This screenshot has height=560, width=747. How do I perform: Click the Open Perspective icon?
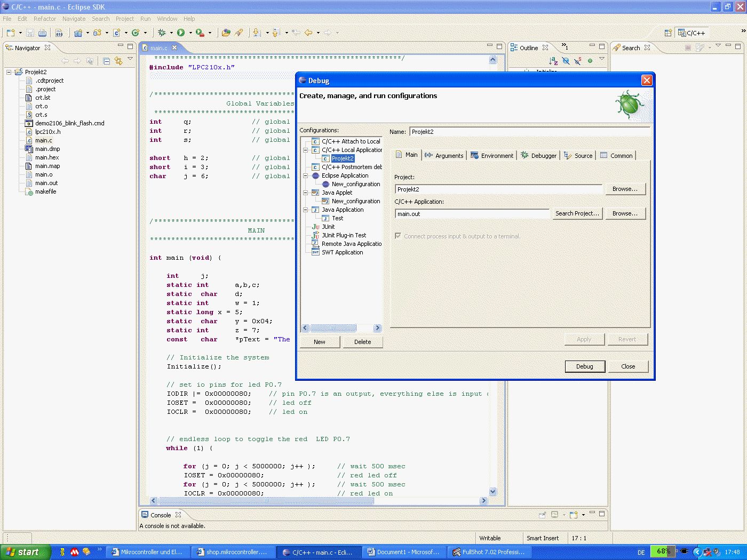(x=668, y=33)
